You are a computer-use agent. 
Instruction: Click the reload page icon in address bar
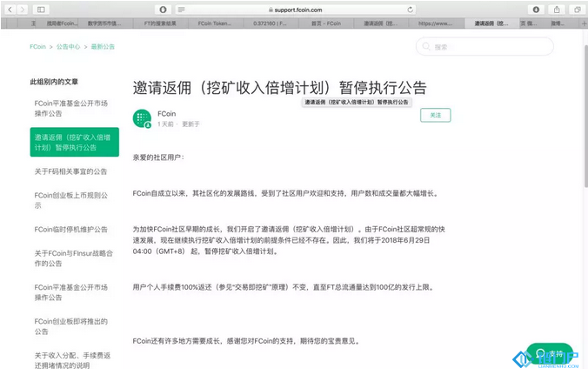[x=410, y=9]
